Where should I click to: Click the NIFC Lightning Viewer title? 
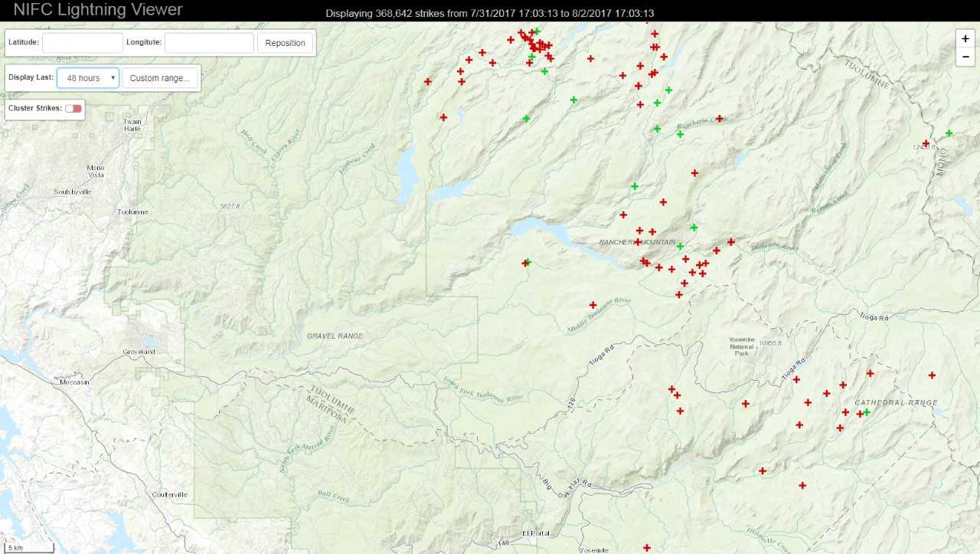pos(98,10)
